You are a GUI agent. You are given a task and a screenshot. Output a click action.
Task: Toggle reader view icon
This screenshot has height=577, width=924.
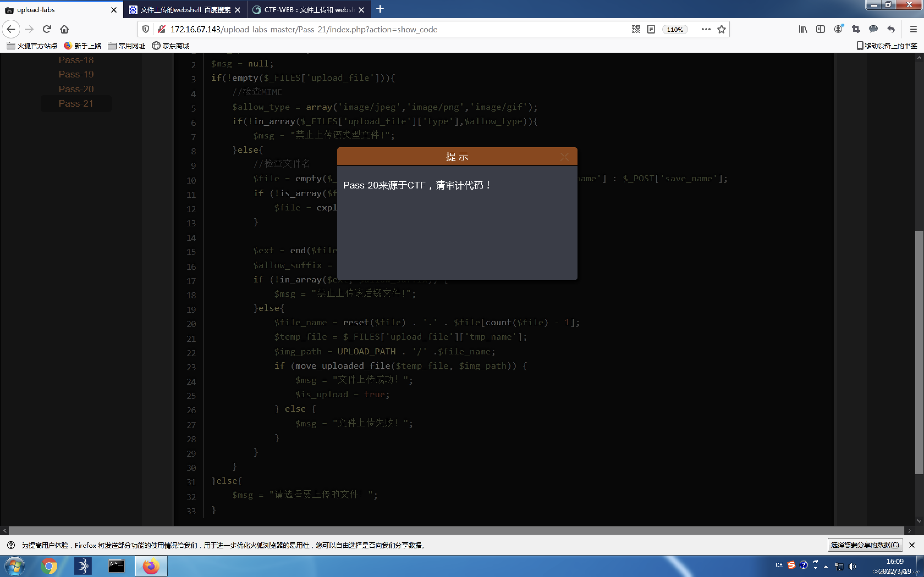click(x=651, y=29)
